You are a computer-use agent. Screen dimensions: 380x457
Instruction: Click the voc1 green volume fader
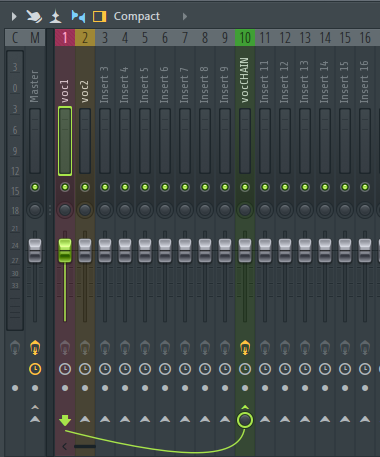point(65,250)
